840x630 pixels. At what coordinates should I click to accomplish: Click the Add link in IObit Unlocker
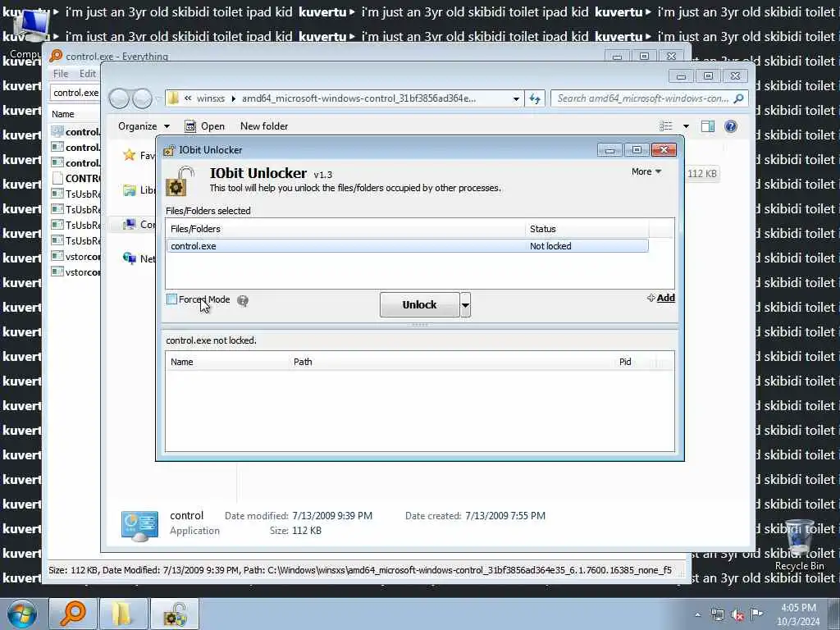coord(665,298)
